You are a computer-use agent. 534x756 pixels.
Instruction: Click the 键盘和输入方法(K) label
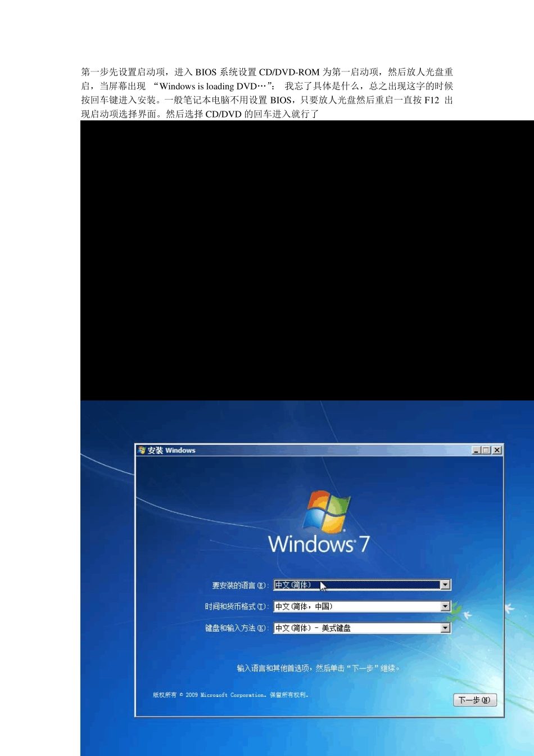[237, 628]
